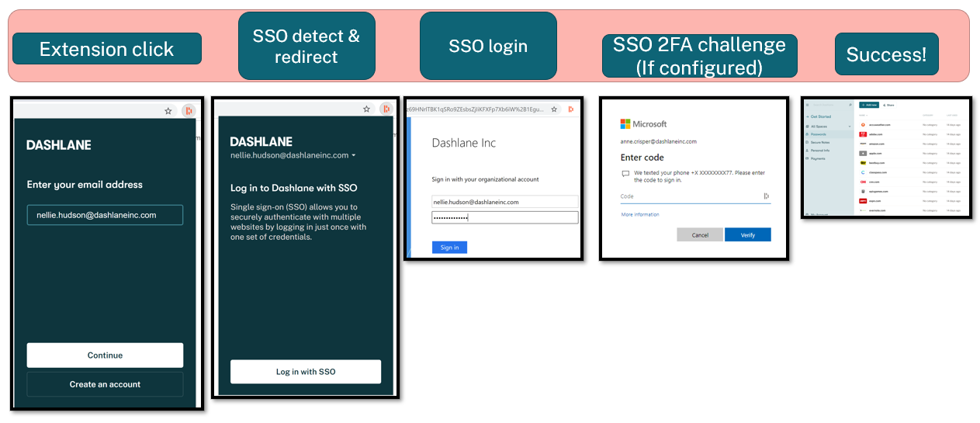The image size is (980, 423).
Task: Click the amazon.com site icon
Action: (x=863, y=144)
